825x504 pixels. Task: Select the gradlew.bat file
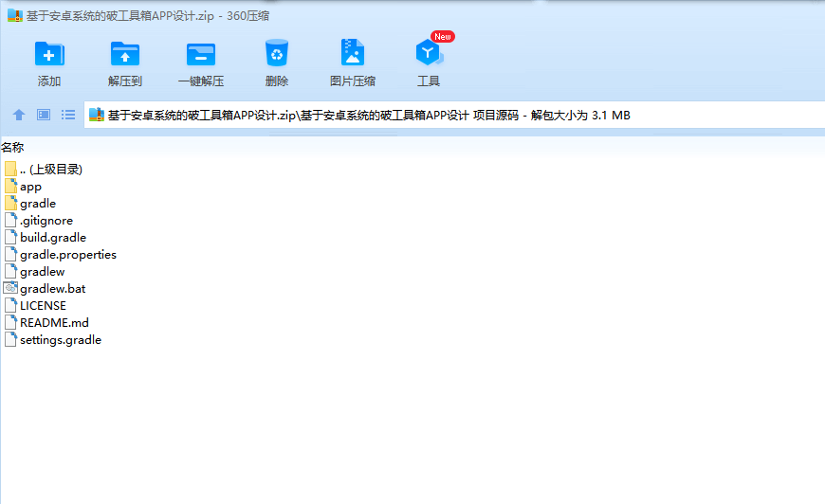click(45, 289)
